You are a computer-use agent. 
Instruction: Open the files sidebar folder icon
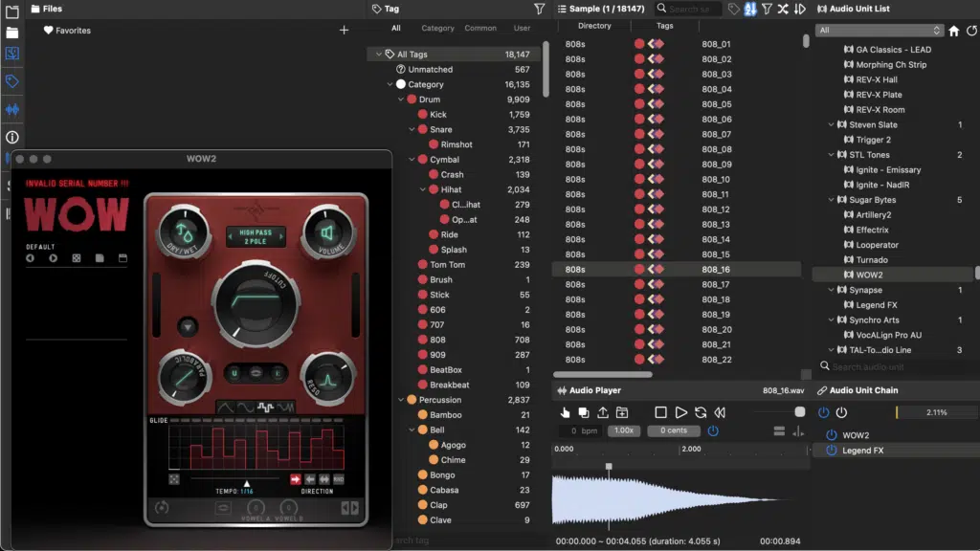point(11,33)
